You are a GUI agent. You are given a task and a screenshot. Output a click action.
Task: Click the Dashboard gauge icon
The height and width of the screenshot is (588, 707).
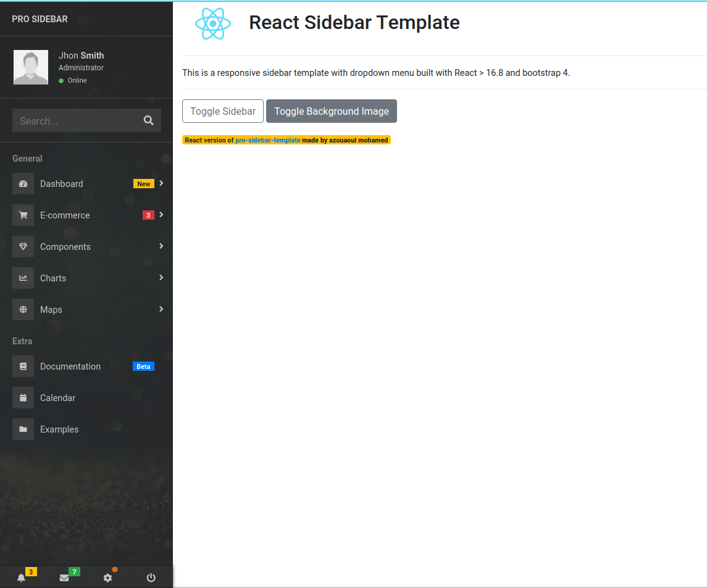click(23, 184)
